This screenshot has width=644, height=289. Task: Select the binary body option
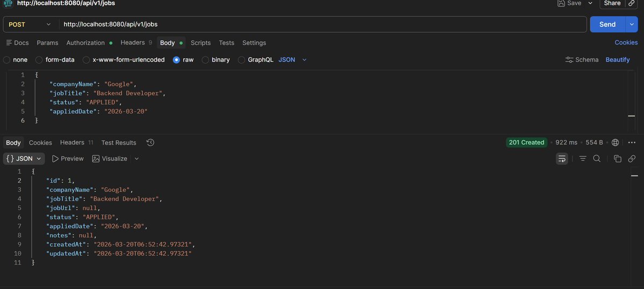tap(215, 60)
